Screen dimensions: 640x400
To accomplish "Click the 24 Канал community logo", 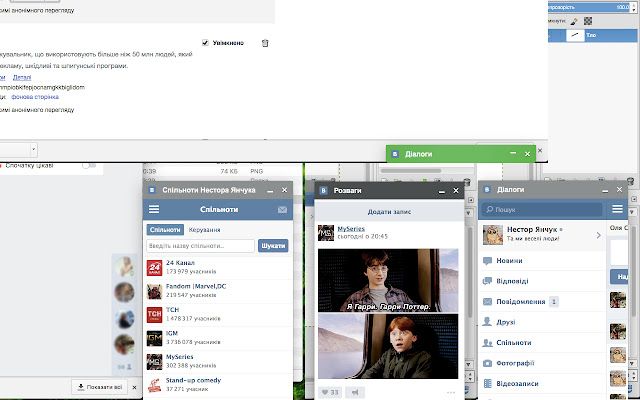I will (x=154, y=268).
